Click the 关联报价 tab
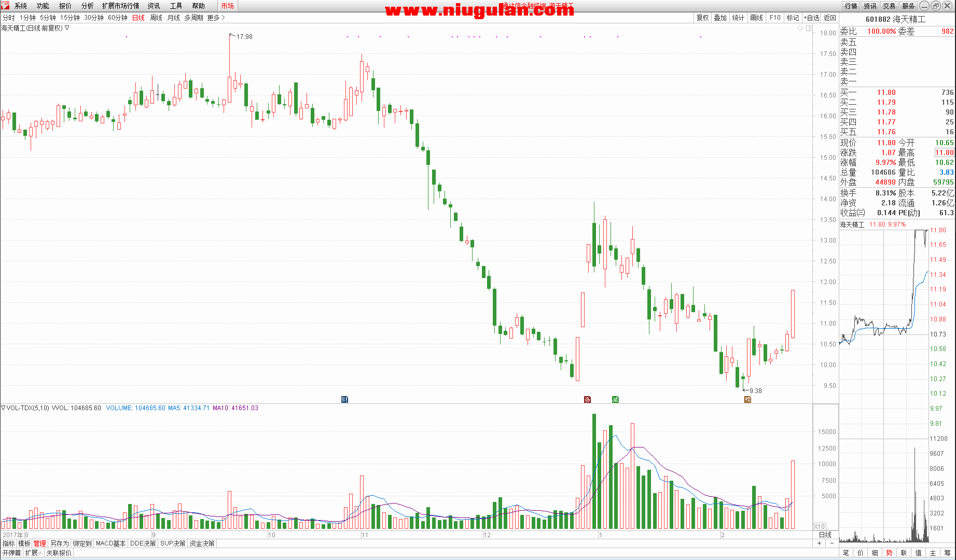This screenshot has height=560, width=956. tap(59, 553)
